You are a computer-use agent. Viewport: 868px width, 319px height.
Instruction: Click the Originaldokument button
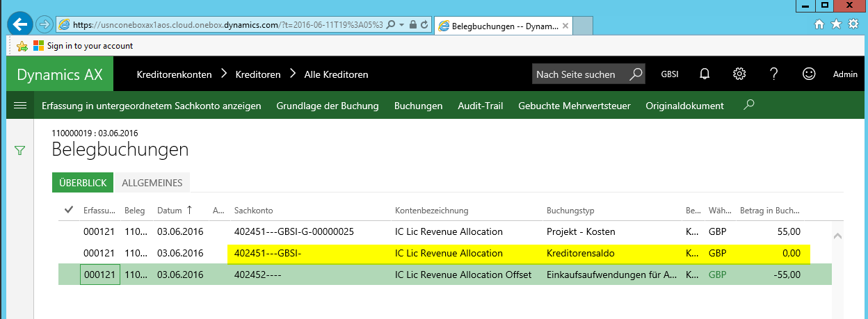pos(684,106)
